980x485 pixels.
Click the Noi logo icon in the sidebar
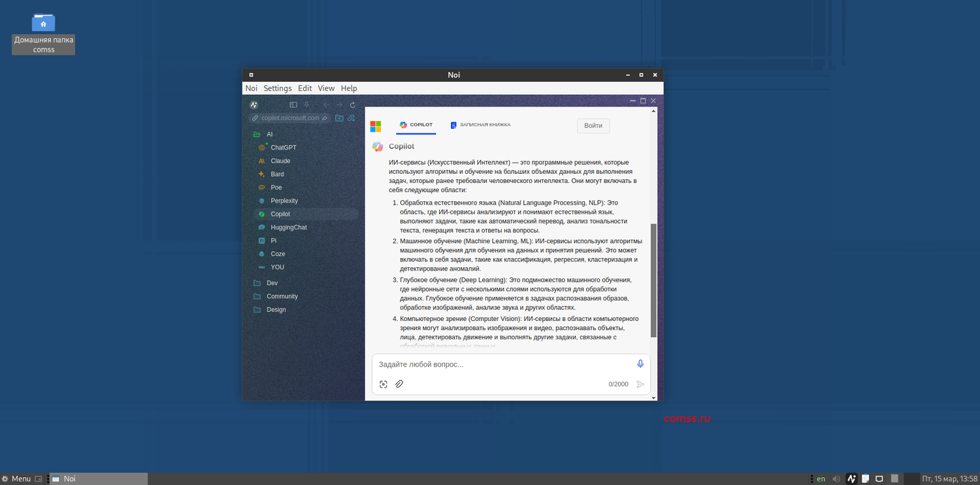tap(254, 105)
